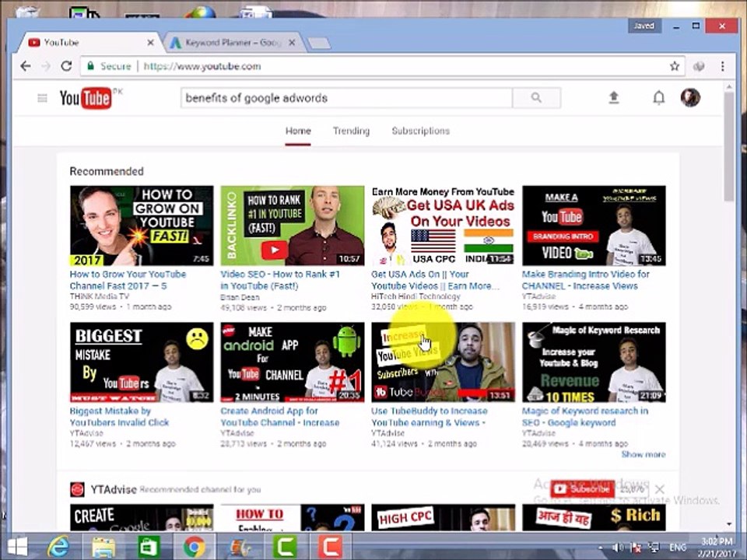Screen dimensions: 747x560
Task: Open the YTAdvise recommended channel heading
Action: pyautogui.click(x=114, y=489)
